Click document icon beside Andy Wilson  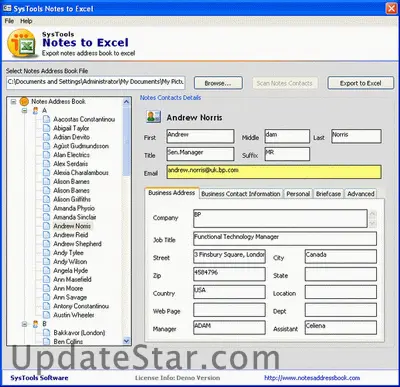pyautogui.click(x=47, y=262)
